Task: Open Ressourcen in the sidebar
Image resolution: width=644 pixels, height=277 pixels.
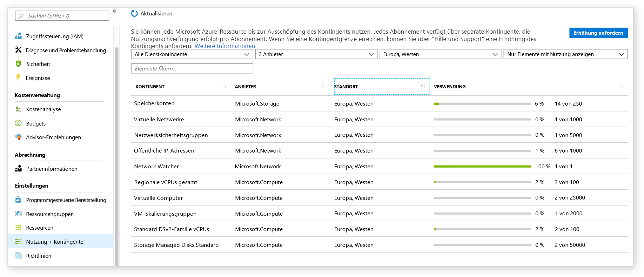Action: pos(40,228)
